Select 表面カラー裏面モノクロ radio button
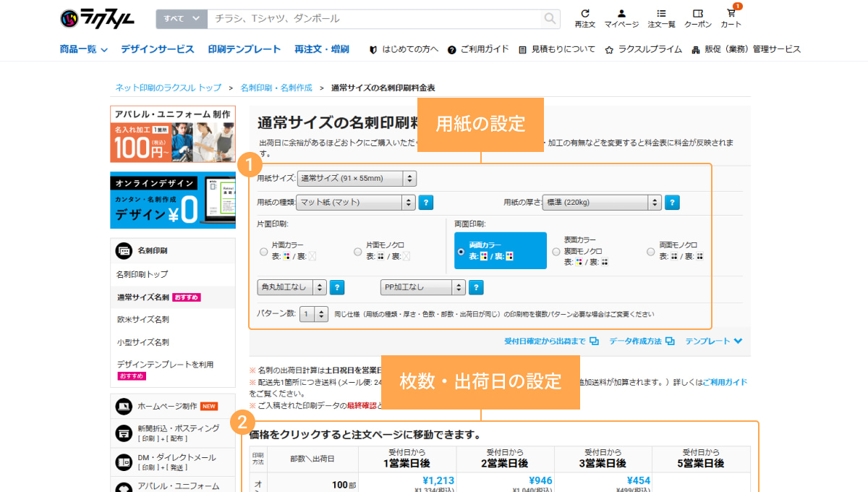Image resolution: width=868 pixels, height=492 pixels. point(556,252)
